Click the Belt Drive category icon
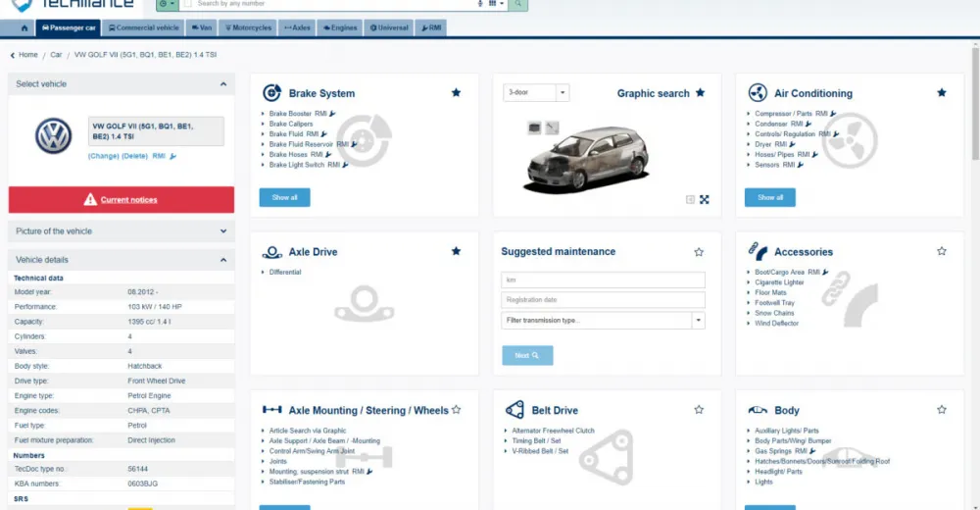980x510 pixels. coord(514,410)
